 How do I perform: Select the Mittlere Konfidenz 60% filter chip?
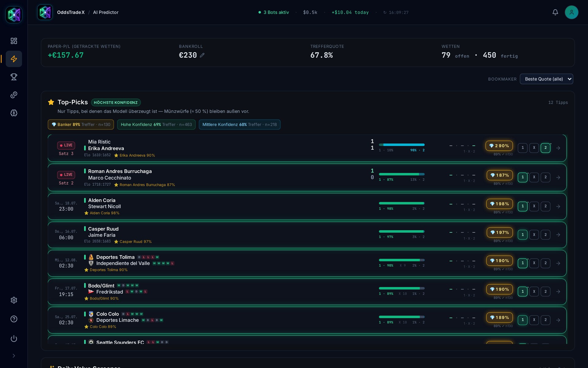tap(239, 125)
